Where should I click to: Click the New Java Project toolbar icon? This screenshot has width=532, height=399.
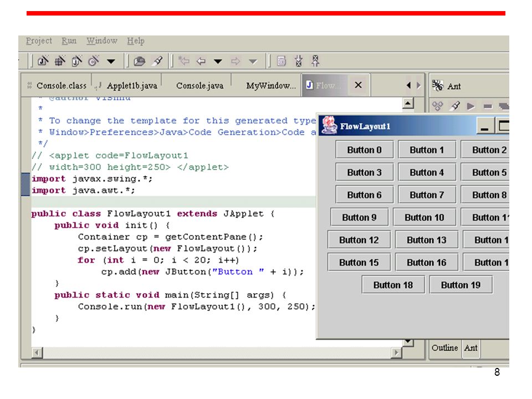point(43,61)
